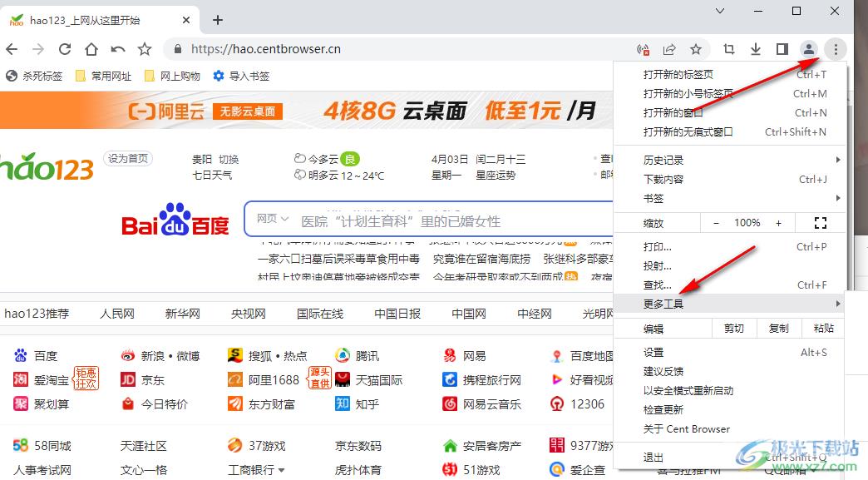Open the 阿里云 banner ad
868x480 pixels.
(x=307, y=110)
